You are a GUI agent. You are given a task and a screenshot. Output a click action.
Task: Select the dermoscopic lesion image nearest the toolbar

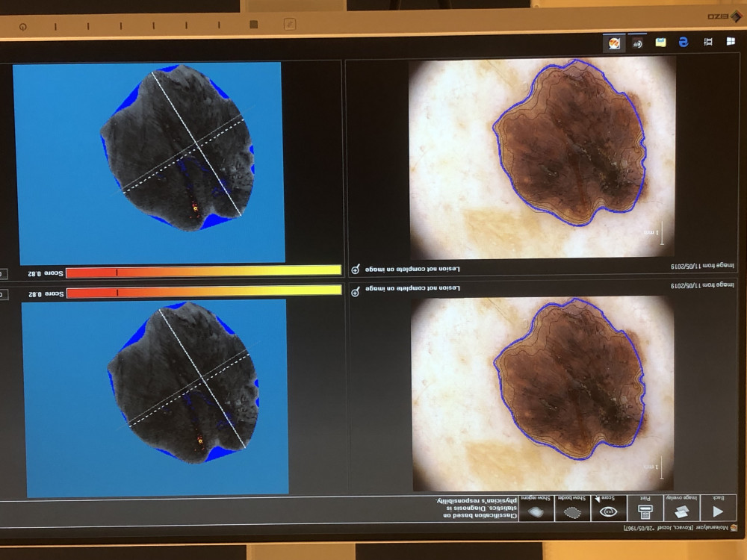pyautogui.click(x=542, y=393)
